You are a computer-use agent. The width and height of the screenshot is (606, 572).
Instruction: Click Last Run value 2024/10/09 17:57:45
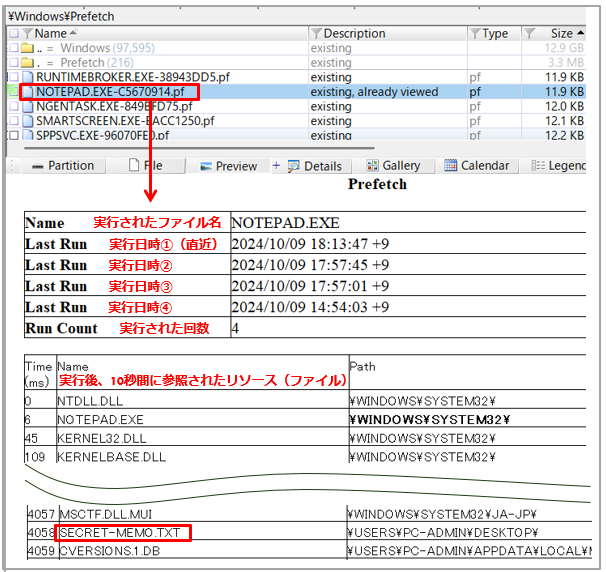310,265
